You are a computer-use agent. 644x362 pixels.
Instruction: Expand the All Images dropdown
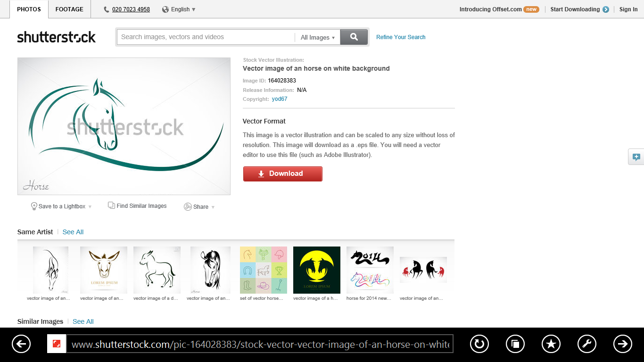tap(318, 38)
